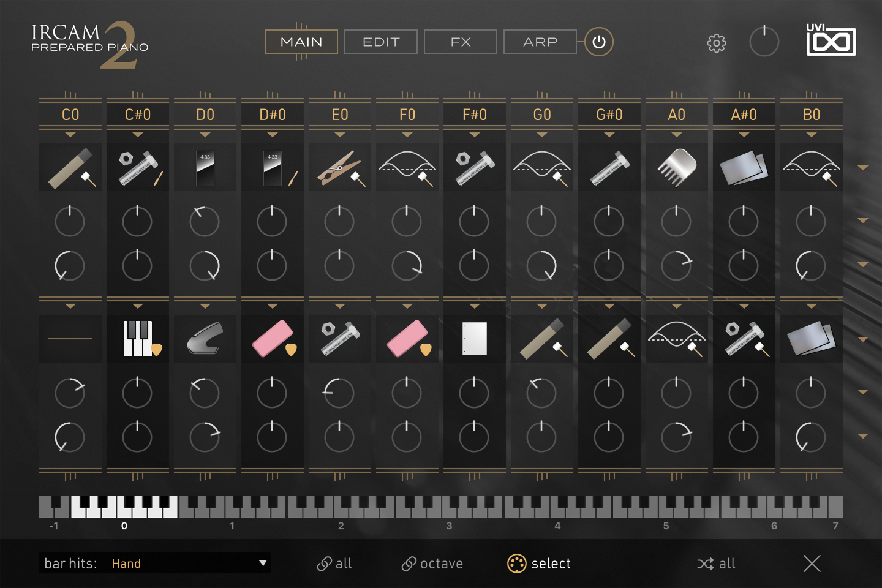Viewport: 882px width, 588px height.
Task: Click the C0 upper first knob
Action: [70, 221]
